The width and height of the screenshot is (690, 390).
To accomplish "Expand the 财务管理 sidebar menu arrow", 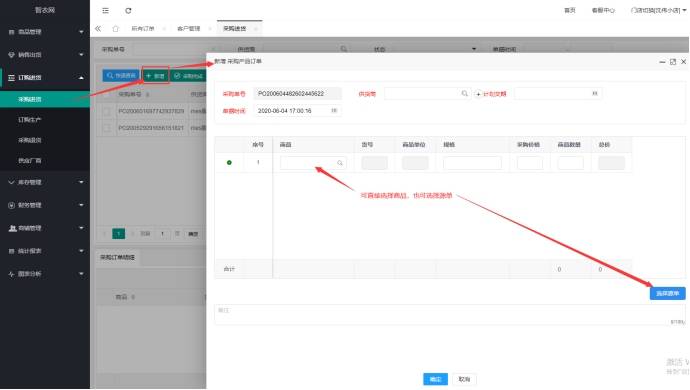I will pyautogui.click(x=81, y=205).
